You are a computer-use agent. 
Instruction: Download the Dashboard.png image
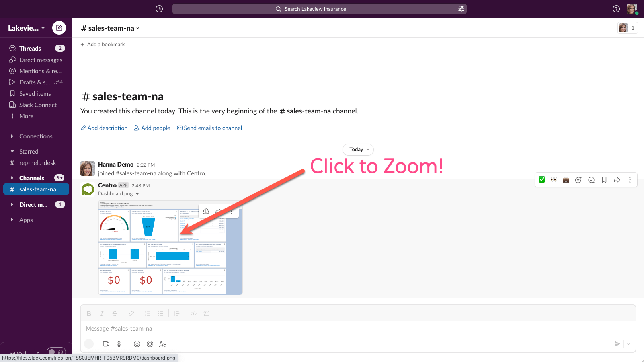click(x=206, y=211)
